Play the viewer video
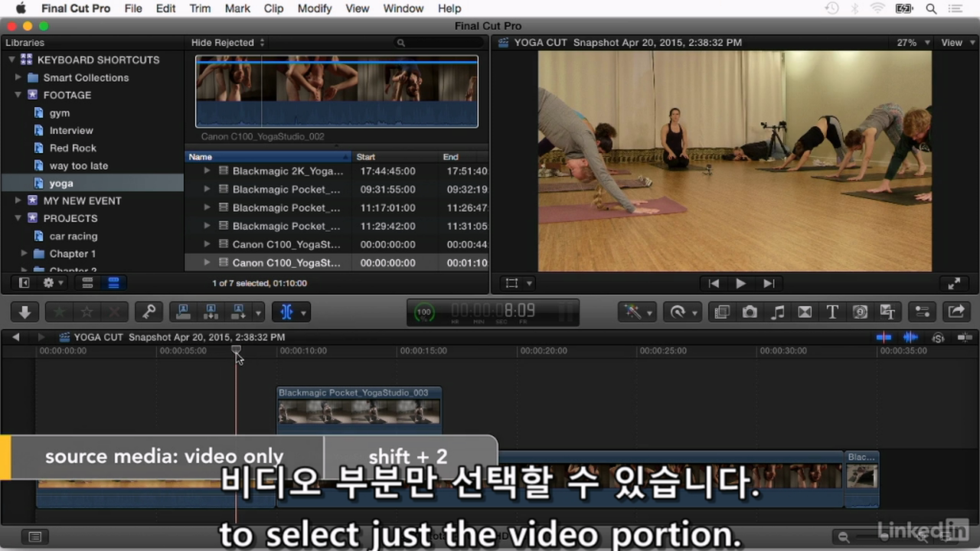This screenshot has width=980, height=551. click(x=740, y=283)
